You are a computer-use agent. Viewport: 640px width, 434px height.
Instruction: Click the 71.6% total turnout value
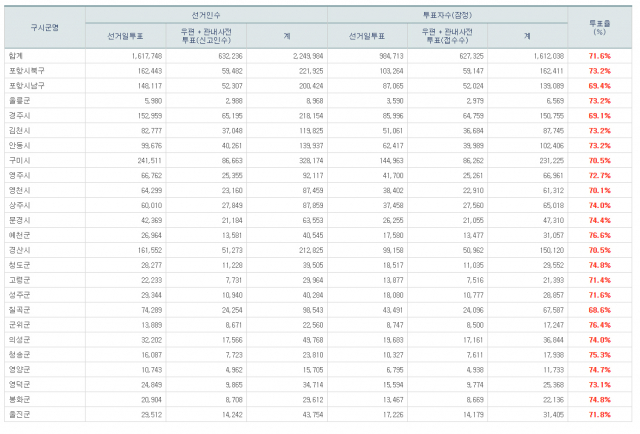click(600, 57)
